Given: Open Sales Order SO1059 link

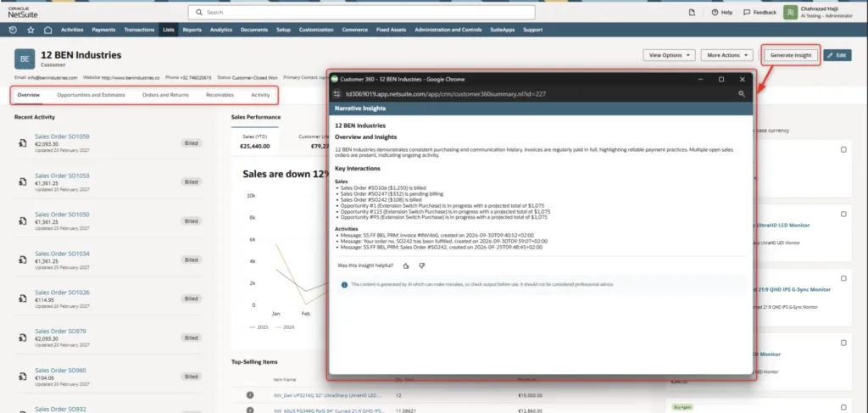Looking at the screenshot, I should point(62,137).
